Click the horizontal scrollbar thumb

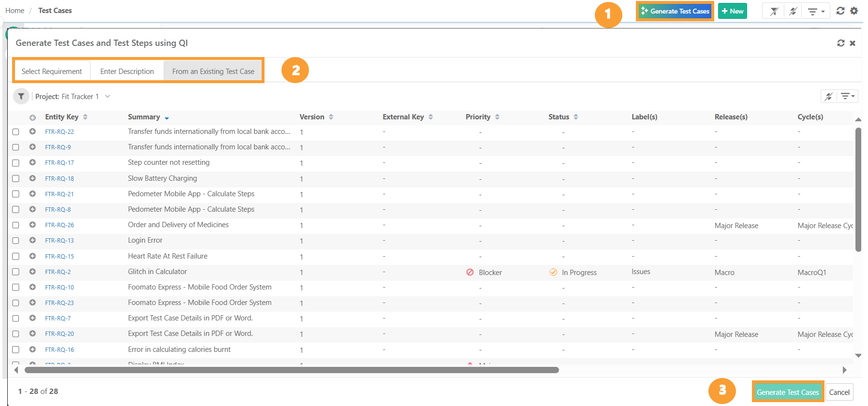(292, 370)
